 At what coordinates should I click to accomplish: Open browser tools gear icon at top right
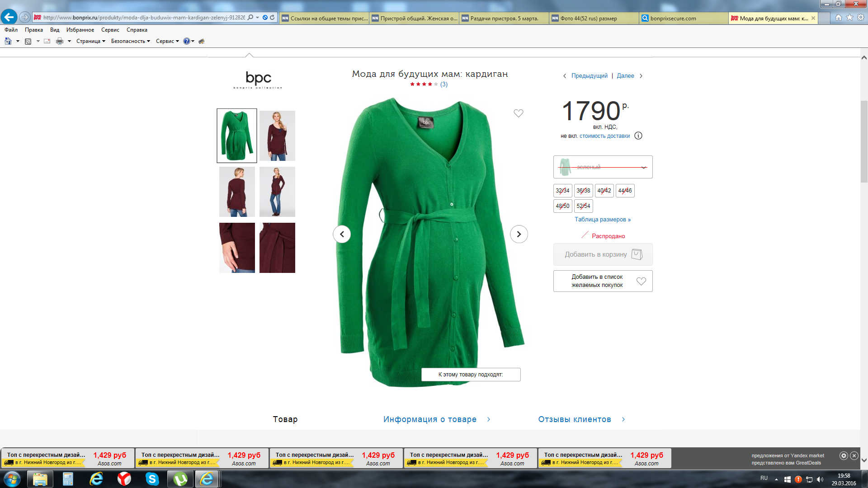coord(861,18)
